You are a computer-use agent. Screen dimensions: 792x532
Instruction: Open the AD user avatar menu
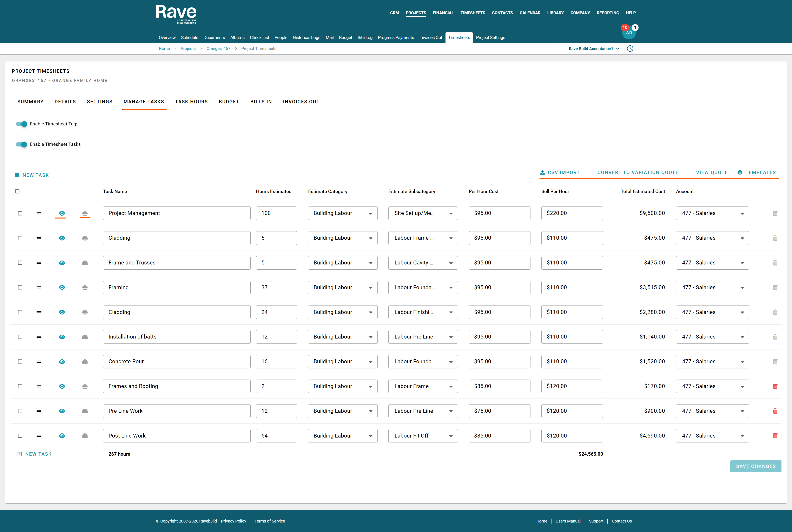pos(629,33)
